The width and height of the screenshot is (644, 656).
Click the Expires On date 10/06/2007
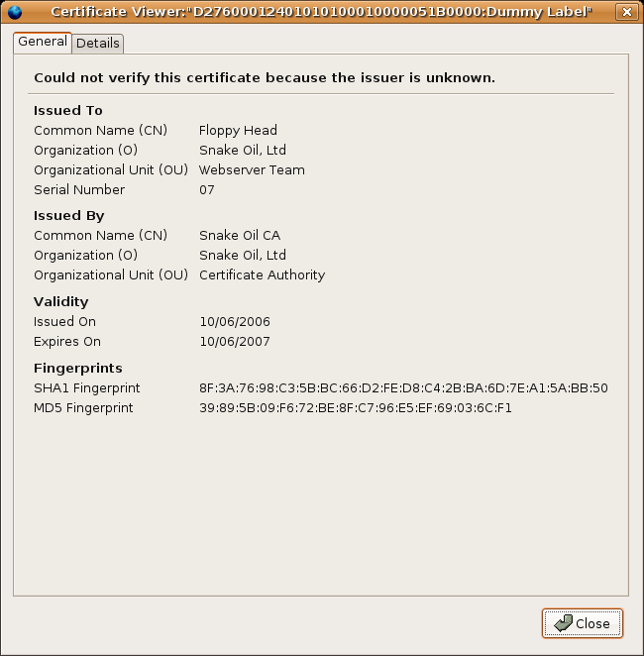[x=234, y=342]
